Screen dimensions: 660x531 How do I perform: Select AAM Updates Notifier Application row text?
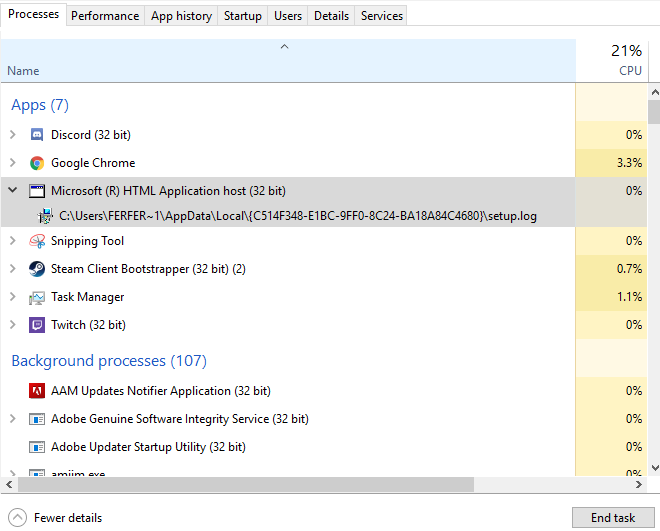pyautogui.click(x=161, y=391)
